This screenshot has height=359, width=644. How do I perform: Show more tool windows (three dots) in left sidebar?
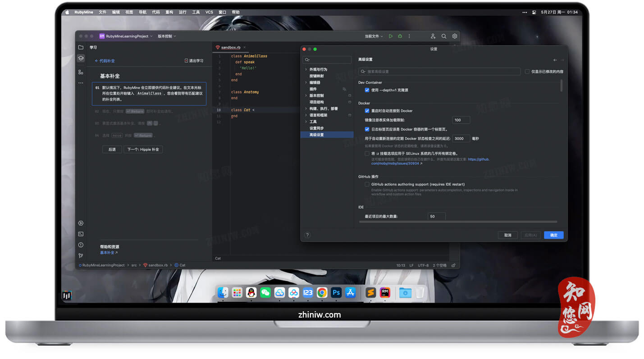click(x=81, y=83)
